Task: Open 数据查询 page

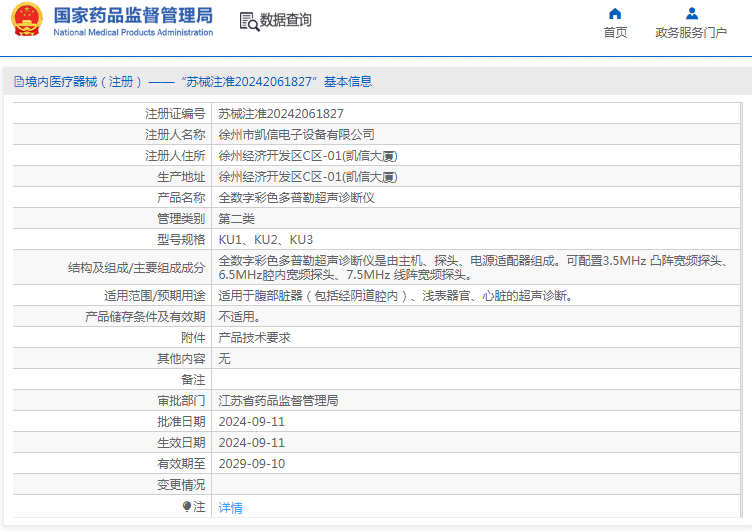Action: coord(285,20)
